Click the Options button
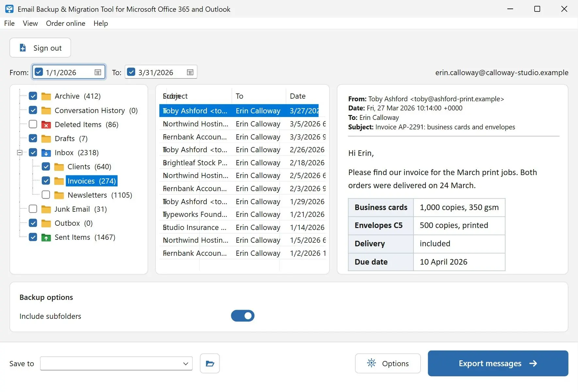The height and width of the screenshot is (392, 578). pyautogui.click(x=388, y=363)
